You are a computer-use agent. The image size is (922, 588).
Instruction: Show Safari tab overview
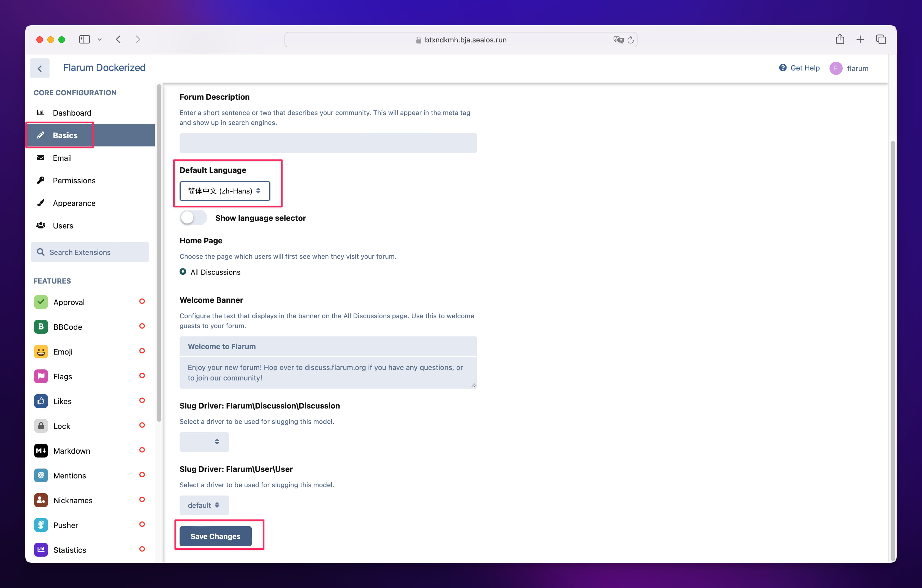pos(881,39)
